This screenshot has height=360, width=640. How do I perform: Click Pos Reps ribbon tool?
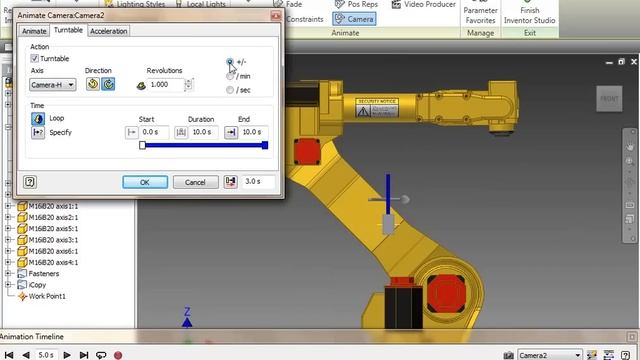(356, 4)
